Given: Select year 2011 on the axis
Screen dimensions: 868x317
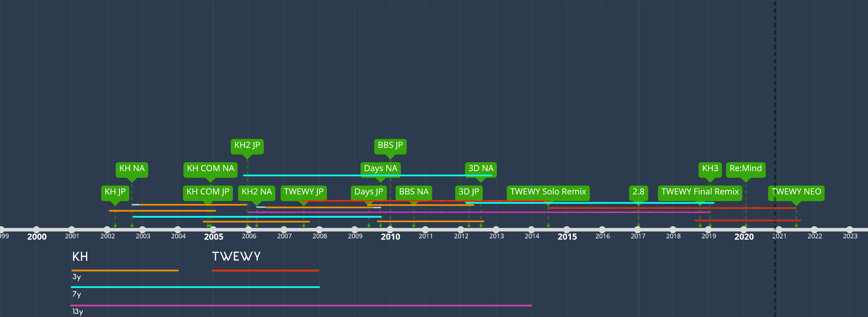Looking at the screenshot, I should click(426, 236).
